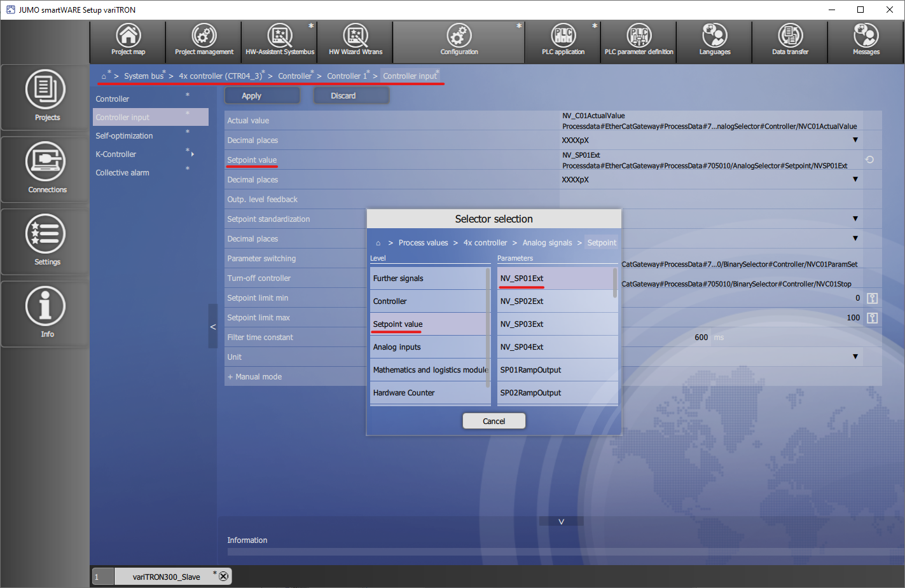
Task: Open the Settings sidebar icon
Action: tap(46, 240)
